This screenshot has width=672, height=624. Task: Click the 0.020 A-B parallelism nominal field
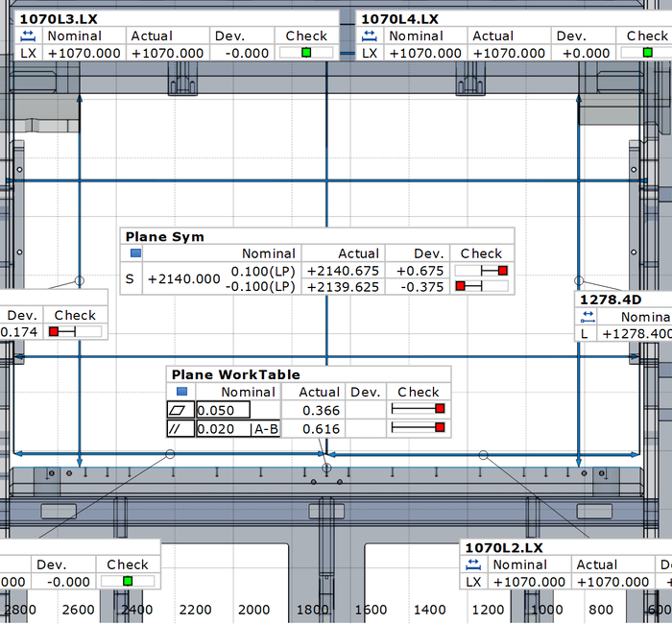tap(237, 429)
